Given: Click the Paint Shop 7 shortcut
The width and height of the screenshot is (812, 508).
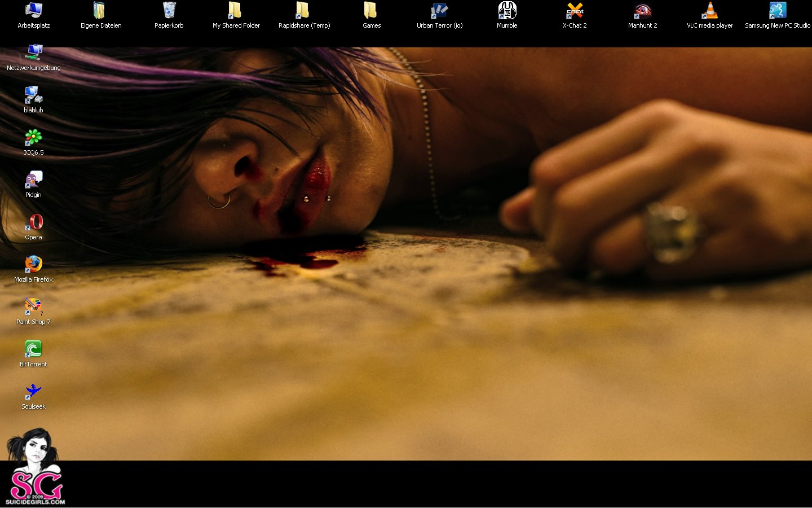Looking at the screenshot, I should point(33,307).
